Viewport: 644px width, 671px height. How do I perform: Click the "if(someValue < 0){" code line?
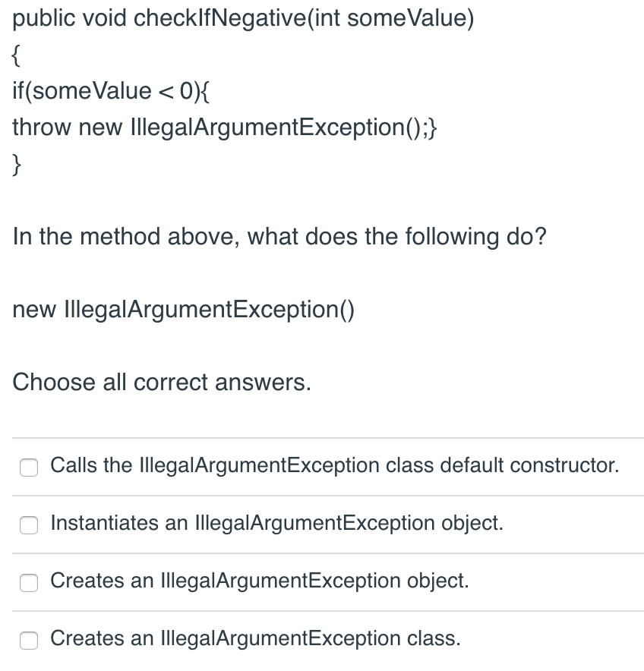(111, 91)
